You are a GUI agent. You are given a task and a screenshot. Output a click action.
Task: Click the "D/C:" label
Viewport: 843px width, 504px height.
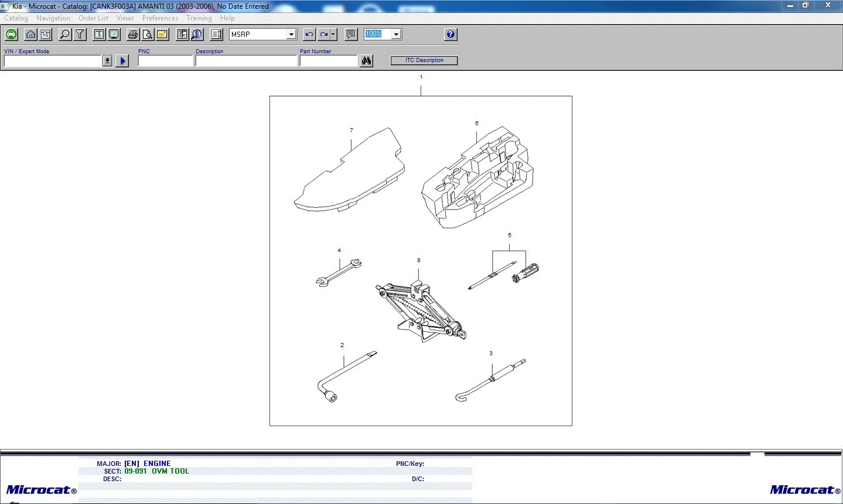418,479
